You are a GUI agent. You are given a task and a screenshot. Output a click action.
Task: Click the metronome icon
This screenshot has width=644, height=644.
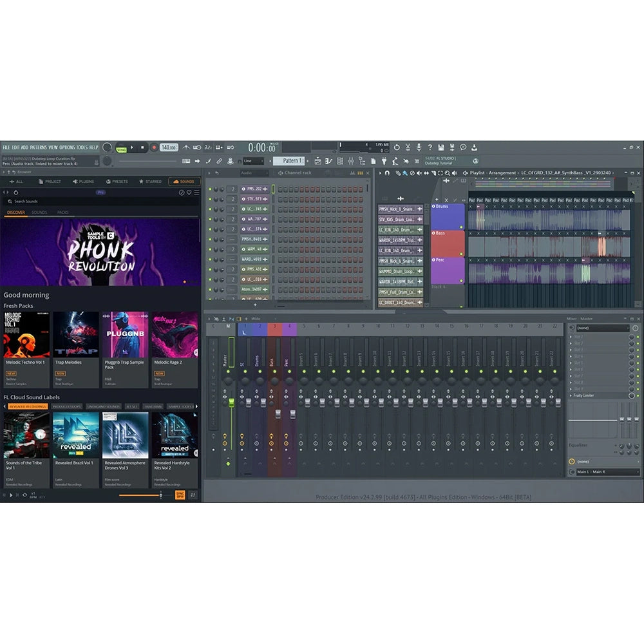click(x=186, y=147)
